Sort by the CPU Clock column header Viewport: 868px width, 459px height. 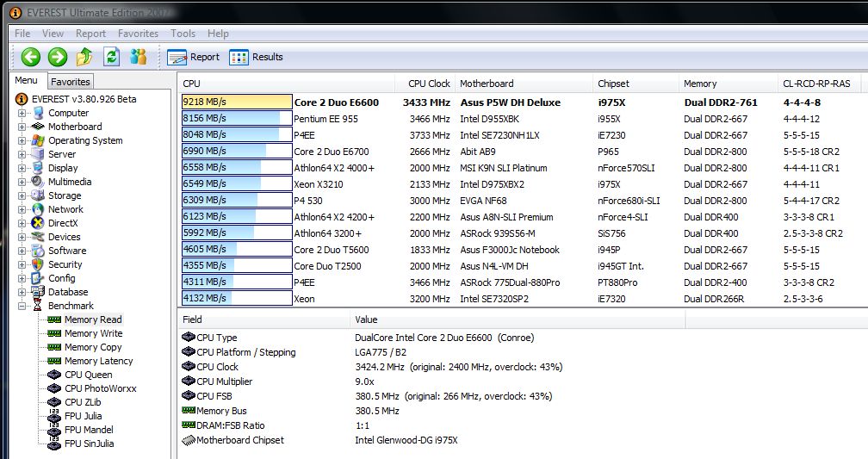pyautogui.click(x=425, y=84)
